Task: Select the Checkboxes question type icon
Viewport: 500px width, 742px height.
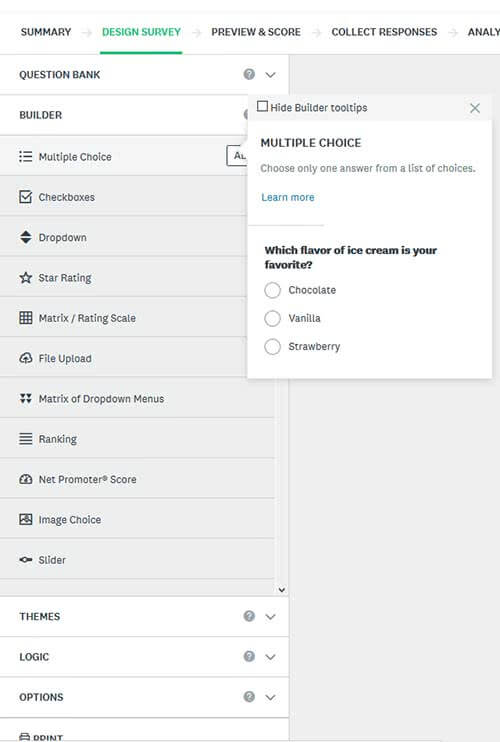Action: point(26,197)
